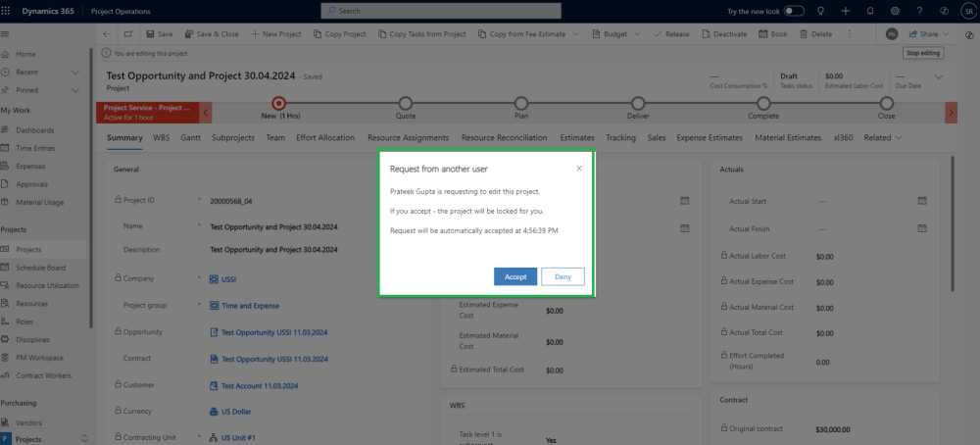The image size is (980, 445).
Task: Click the previous stage arrow on process bar
Action: [207, 113]
